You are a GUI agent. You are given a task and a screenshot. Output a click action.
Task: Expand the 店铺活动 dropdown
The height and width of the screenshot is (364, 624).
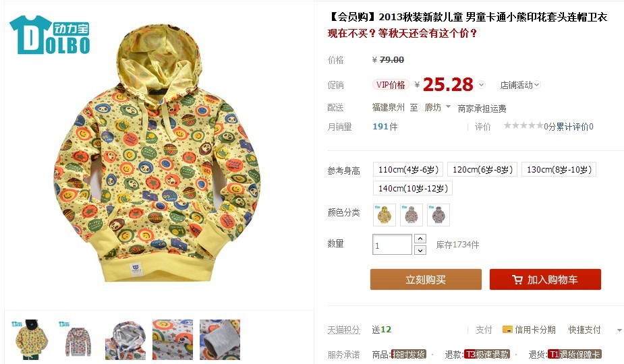click(519, 85)
